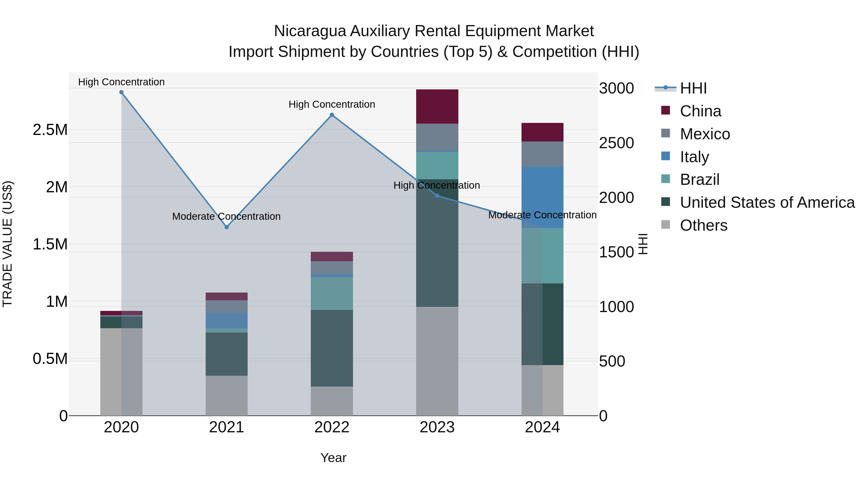The height and width of the screenshot is (488, 868).
Task: Click the Italy legend color swatch
Action: point(665,156)
